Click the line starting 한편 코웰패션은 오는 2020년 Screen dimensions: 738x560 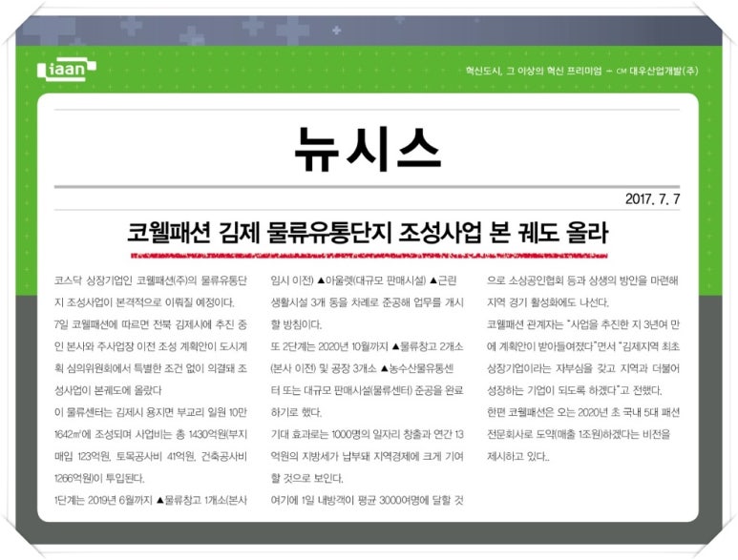point(583,412)
